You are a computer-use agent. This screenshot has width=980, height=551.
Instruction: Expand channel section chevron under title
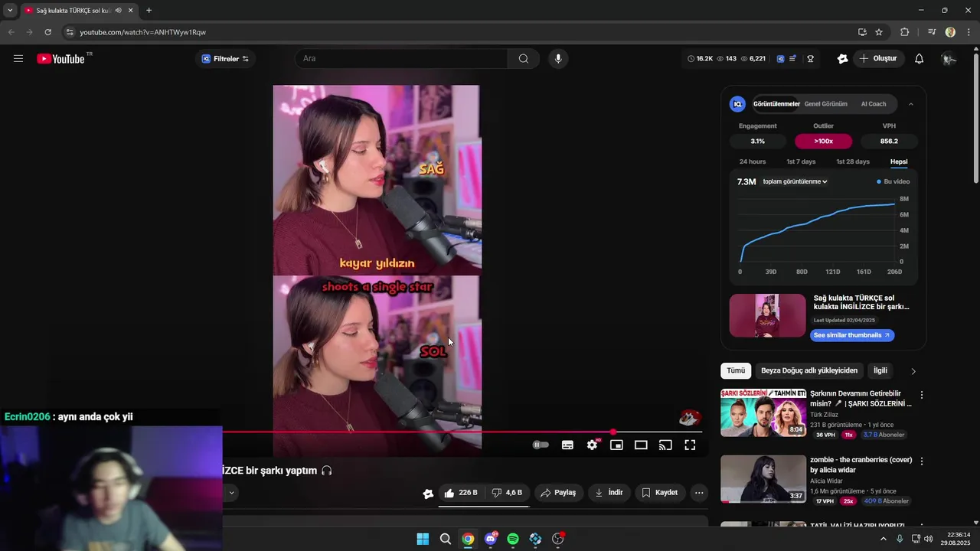tap(230, 493)
